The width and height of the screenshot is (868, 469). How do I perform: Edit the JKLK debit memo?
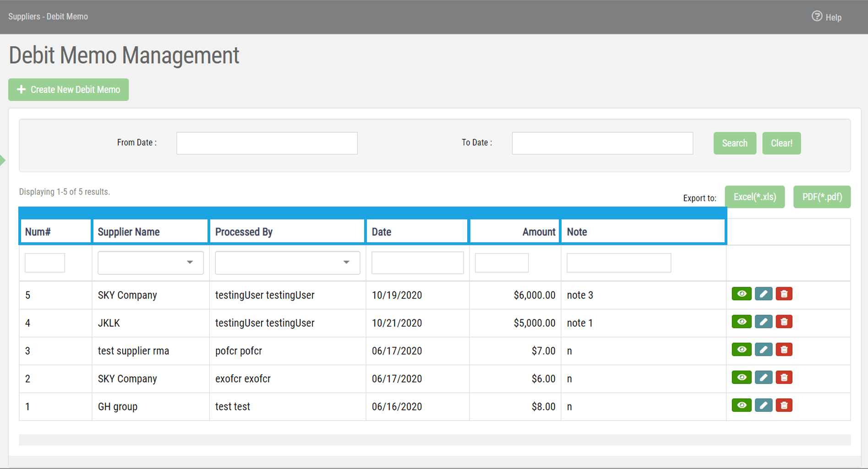click(x=763, y=322)
